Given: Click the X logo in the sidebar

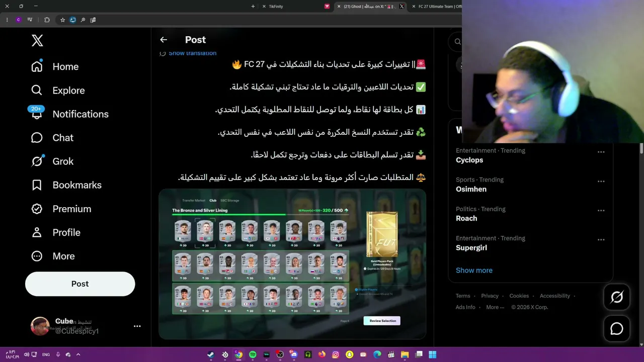Looking at the screenshot, I should click(x=37, y=41).
